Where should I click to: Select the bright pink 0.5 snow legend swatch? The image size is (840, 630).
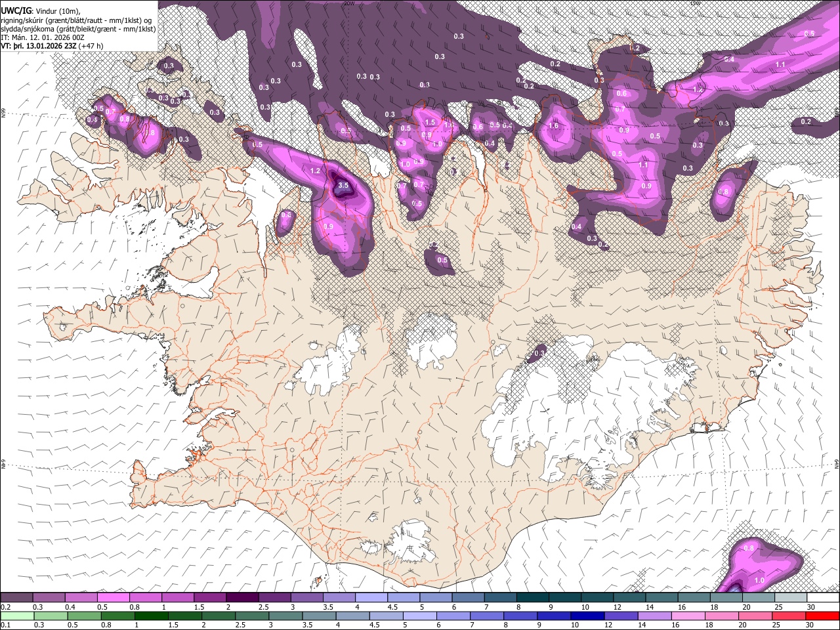point(113,598)
